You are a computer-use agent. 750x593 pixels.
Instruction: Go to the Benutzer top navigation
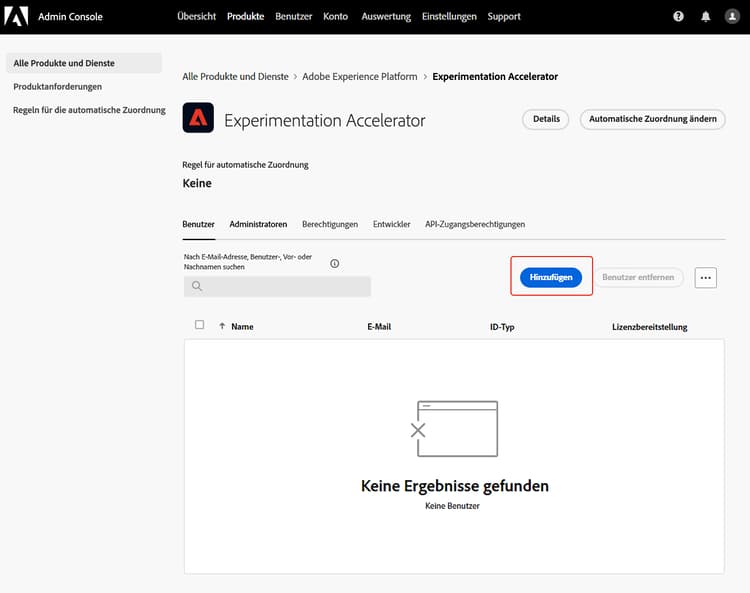294,16
